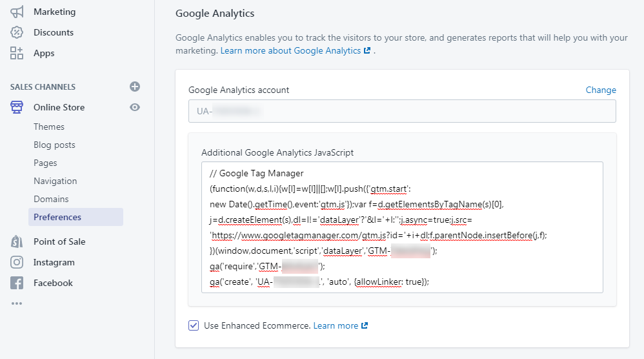
Task: Click the Discounts badge icon
Action: [17, 32]
